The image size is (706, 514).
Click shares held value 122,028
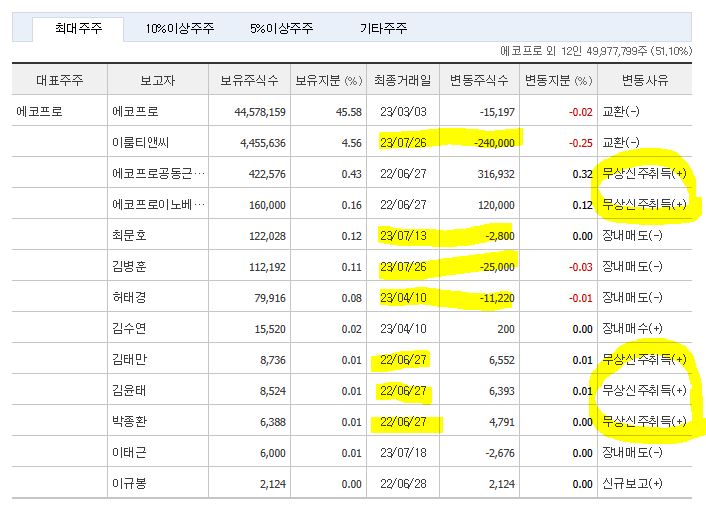click(x=267, y=236)
